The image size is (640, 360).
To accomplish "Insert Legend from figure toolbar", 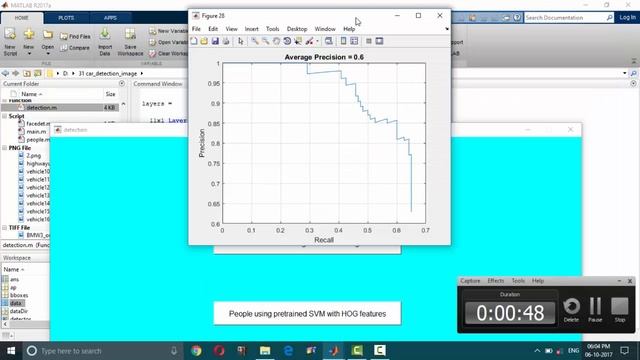I will pos(354,41).
